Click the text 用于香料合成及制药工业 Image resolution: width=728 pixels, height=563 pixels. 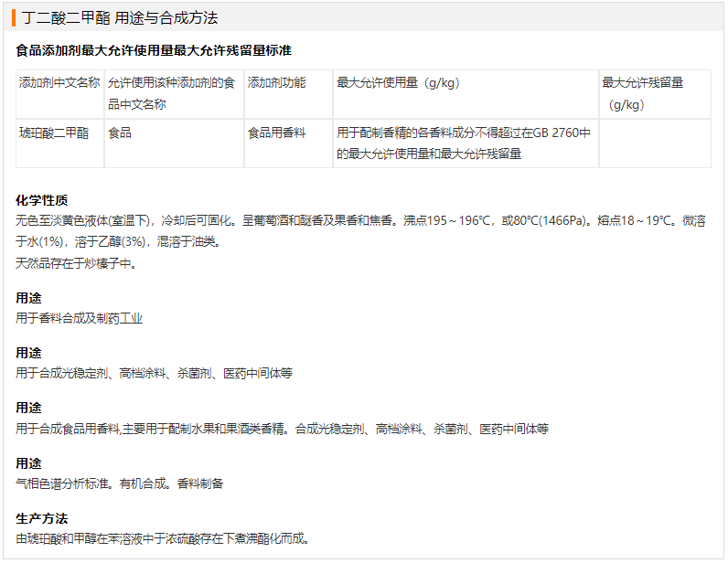point(80,318)
